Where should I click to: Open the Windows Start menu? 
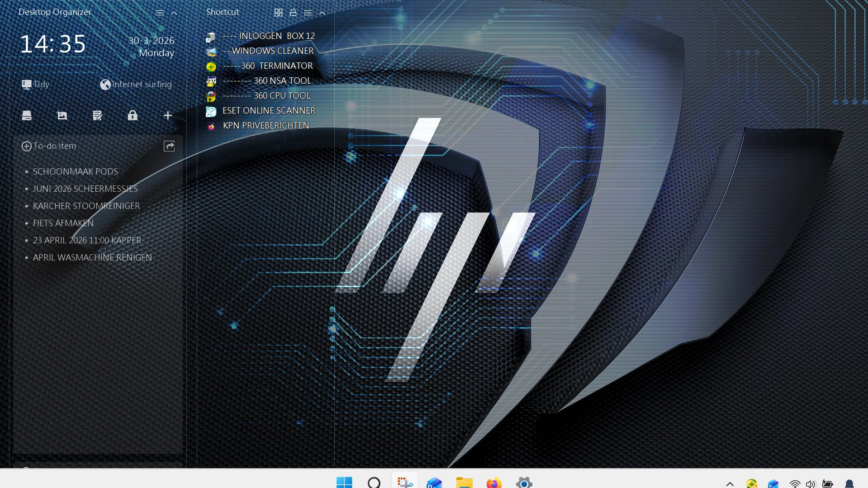click(x=344, y=482)
